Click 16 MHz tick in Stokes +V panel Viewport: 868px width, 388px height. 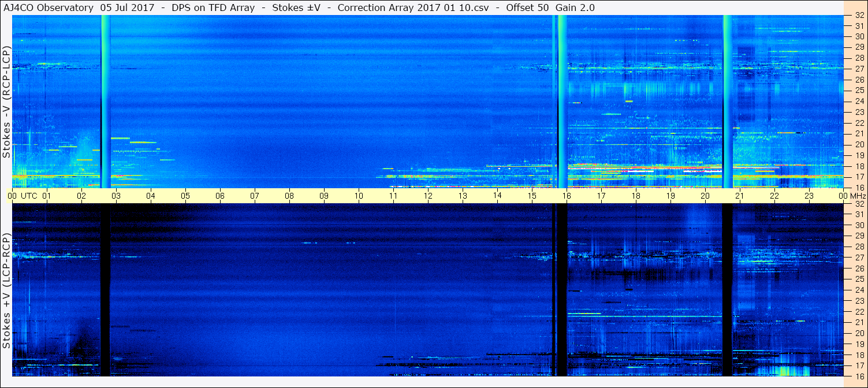click(x=859, y=376)
